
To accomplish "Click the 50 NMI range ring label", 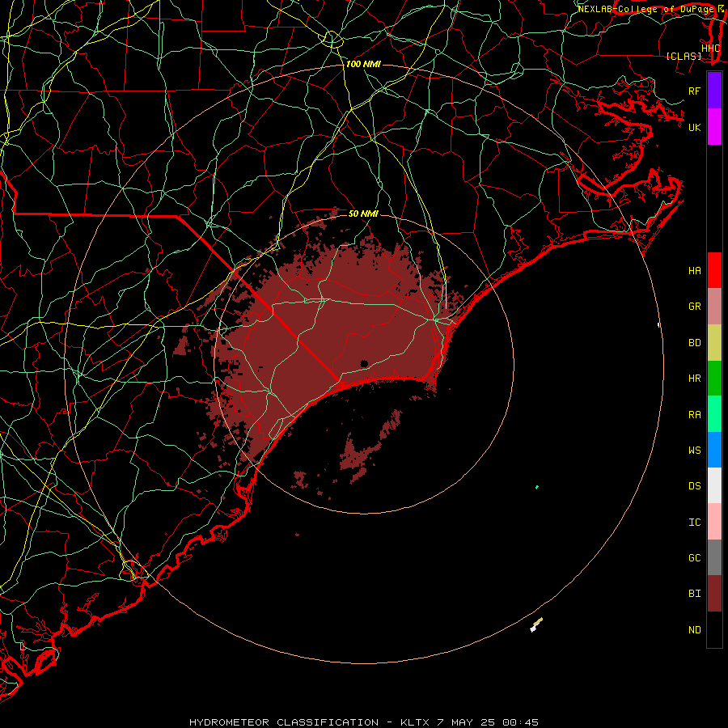I will 363,214.
